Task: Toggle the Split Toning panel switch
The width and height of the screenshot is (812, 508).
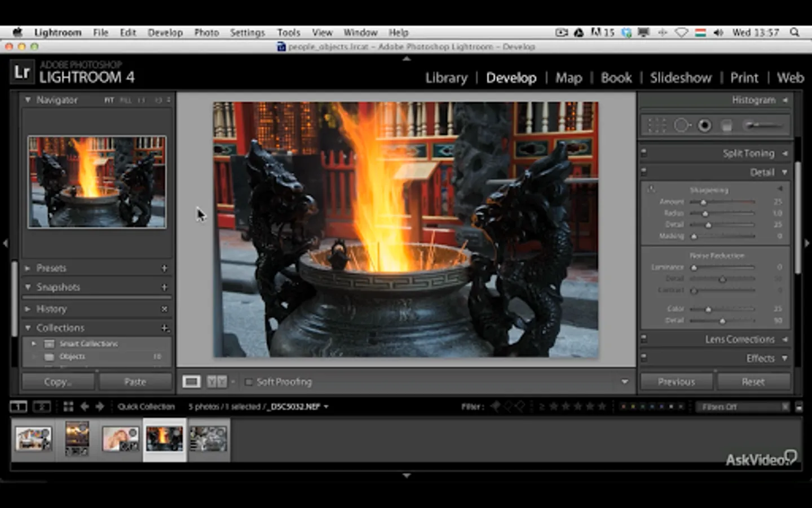Action: tap(644, 153)
